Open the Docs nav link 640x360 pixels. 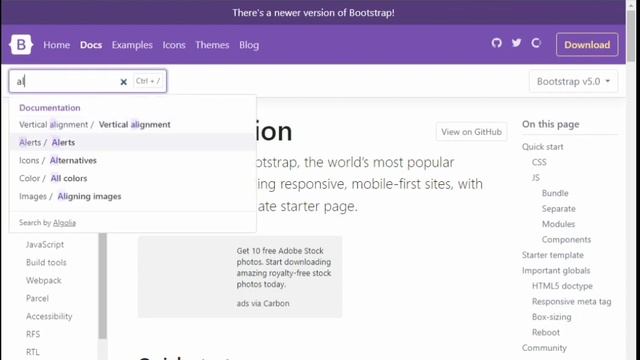[91, 45]
